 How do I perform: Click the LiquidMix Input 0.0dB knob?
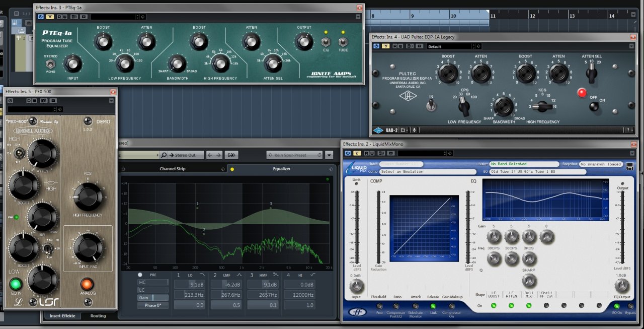[356, 286]
